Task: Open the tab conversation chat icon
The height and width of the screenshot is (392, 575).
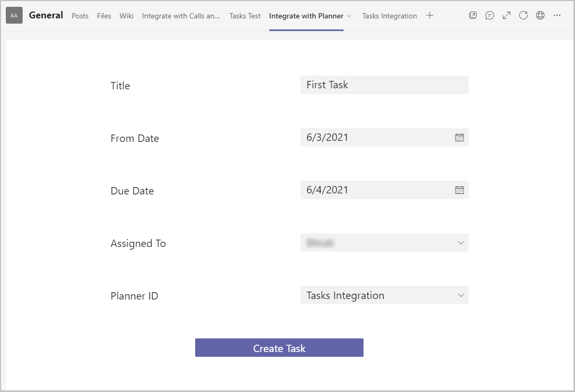Action: coord(490,16)
